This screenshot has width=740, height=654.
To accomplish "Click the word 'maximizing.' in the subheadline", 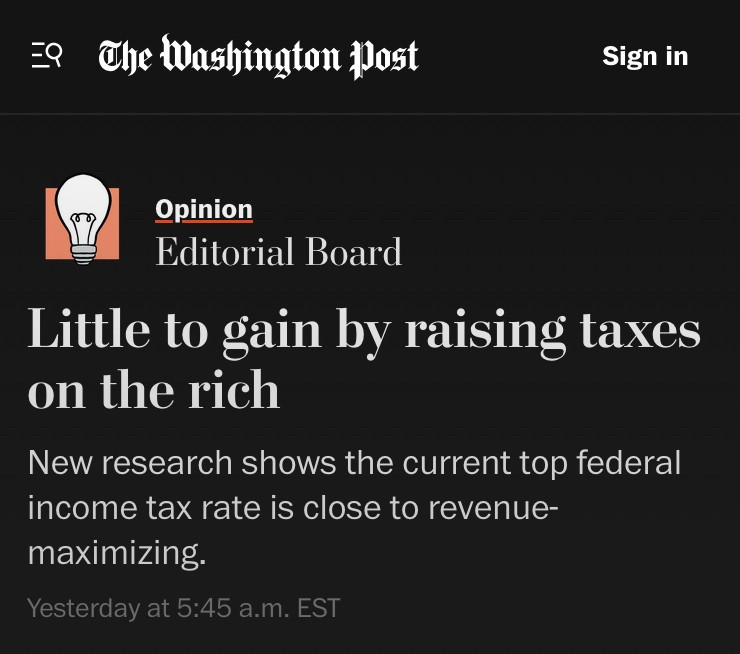I will click(x=117, y=551).
